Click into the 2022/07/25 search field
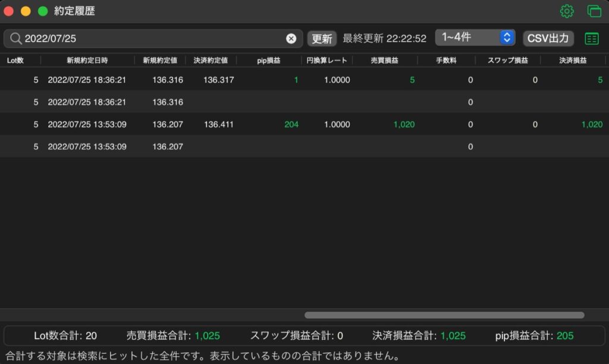 coord(153,39)
